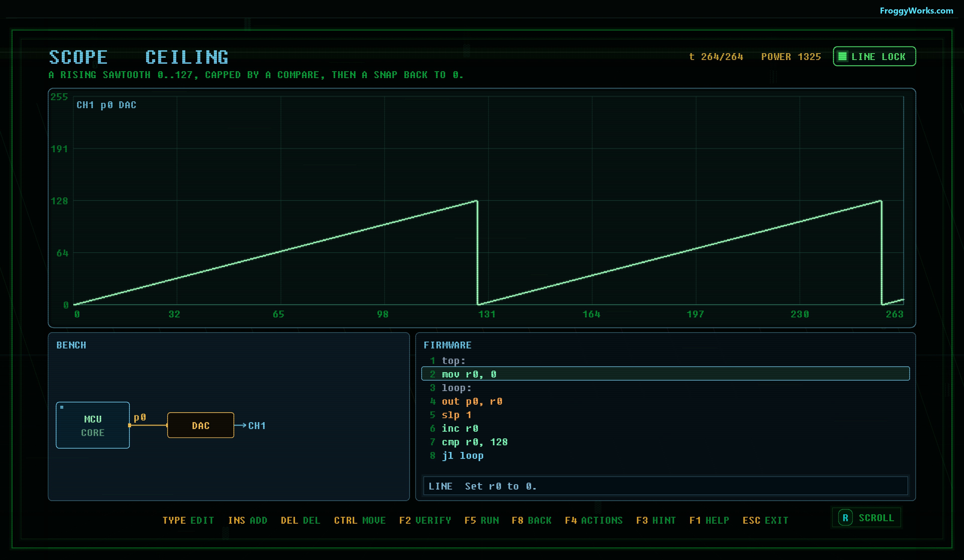The image size is (964, 560).
Task: Click TYPE EDIT in bottom bar
Action: point(188,520)
